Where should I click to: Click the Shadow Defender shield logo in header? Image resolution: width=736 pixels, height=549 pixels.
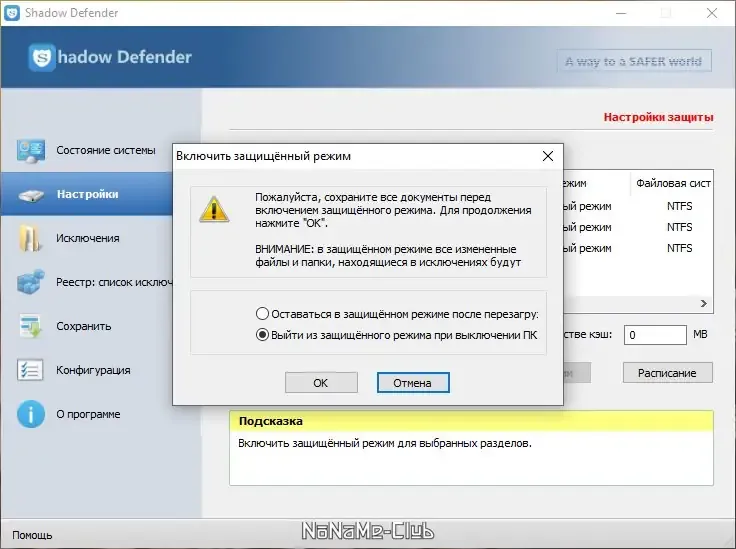pyautogui.click(x=42, y=57)
